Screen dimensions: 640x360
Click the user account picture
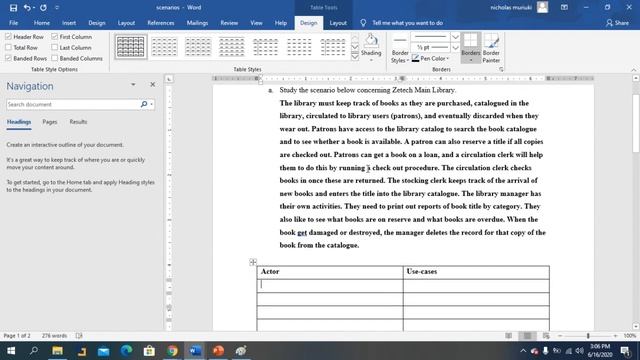[x=542, y=7]
